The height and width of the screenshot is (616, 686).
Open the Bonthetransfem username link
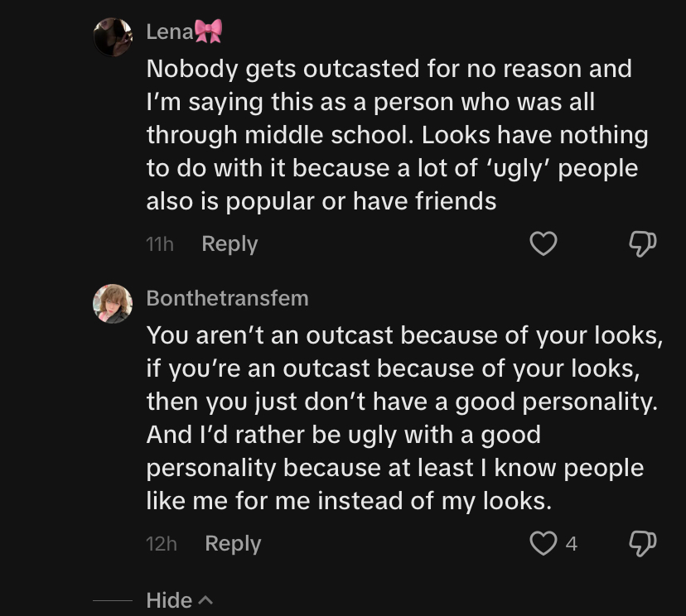click(227, 298)
